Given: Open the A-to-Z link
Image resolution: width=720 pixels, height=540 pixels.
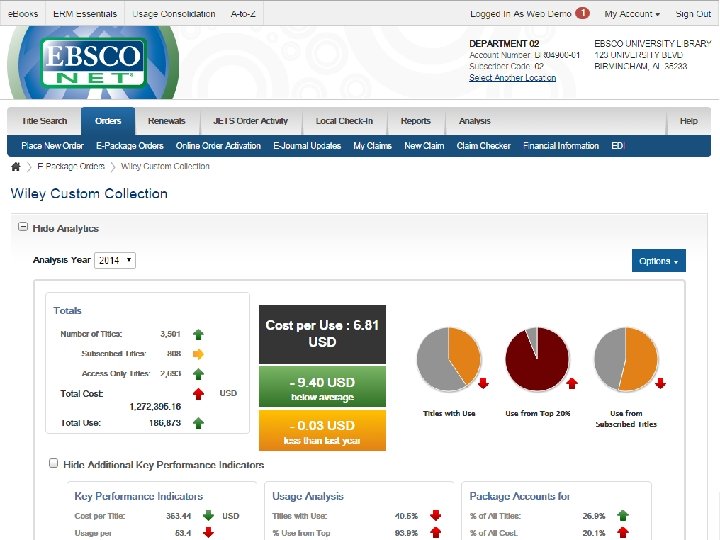Looking at the screenshot, I should 243,14.
